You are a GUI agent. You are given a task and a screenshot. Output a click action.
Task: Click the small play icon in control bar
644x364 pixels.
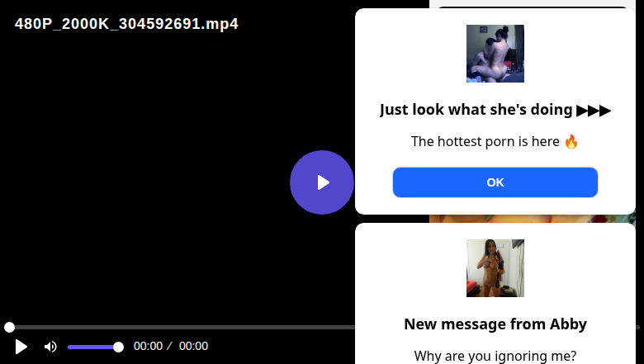[x=21, y=347]
